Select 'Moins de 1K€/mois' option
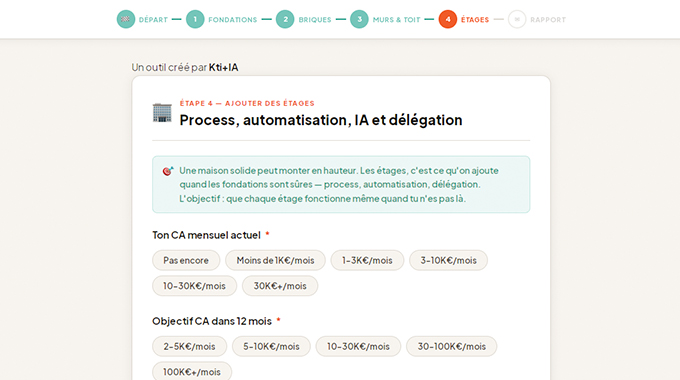This screenshot has height=380, width=680. pyautogui.click(x=275, y=260)
